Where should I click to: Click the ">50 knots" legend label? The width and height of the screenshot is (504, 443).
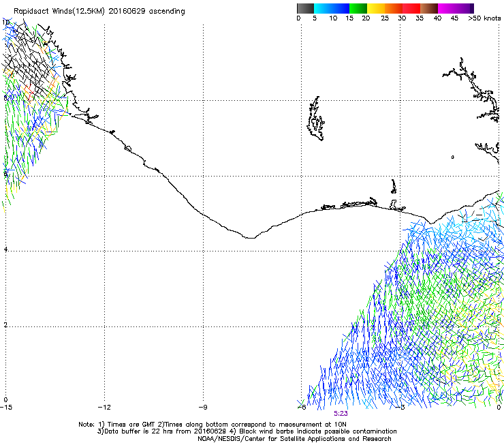(x=484, y=18)
